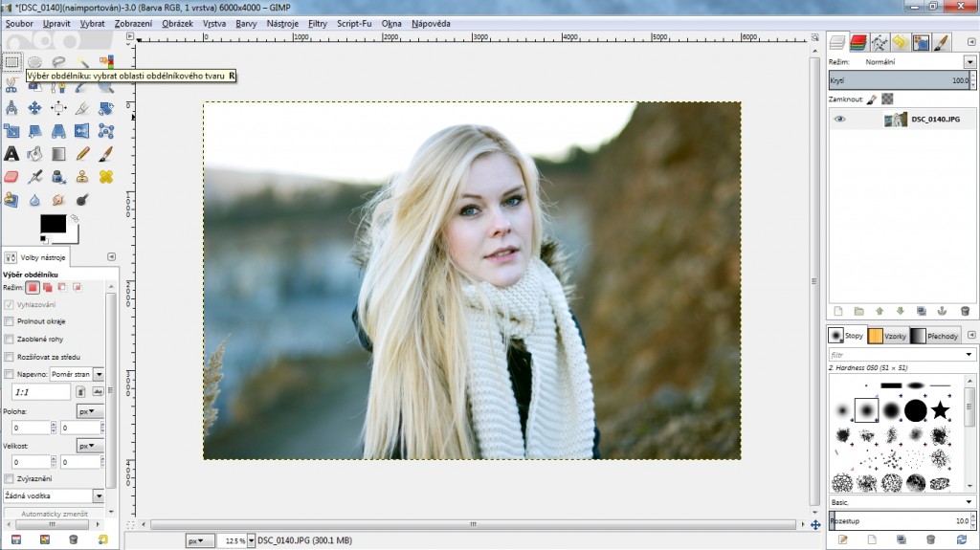Select the Scale tool
Image resolution: width=980 pixels, height=550 pixels.
(x=11, y=131)
